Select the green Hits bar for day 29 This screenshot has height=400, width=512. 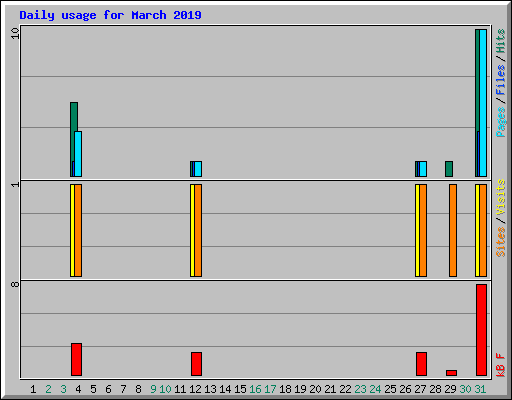[x=449, y=169]
